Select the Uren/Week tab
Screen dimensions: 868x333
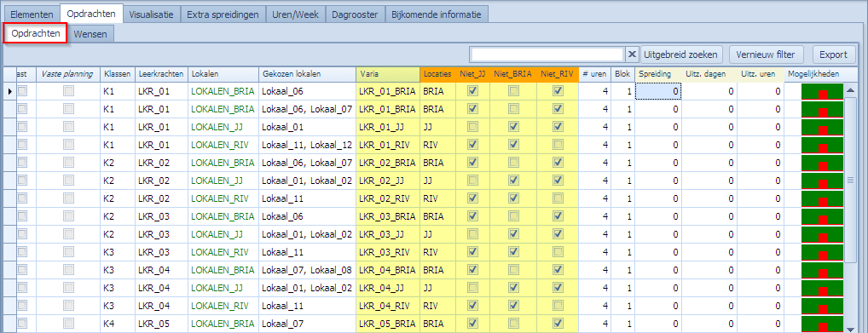click(295, 14)
